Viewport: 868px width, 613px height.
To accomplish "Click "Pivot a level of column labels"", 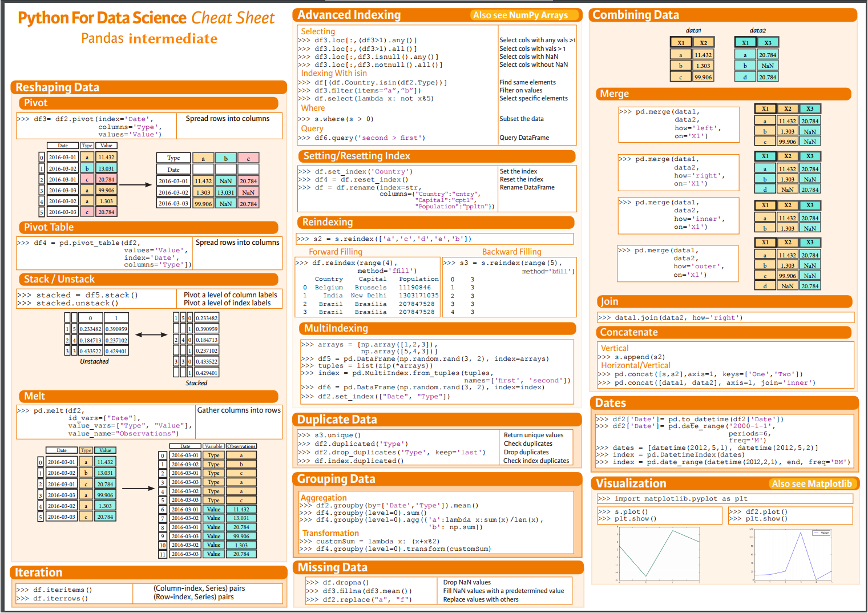I will 231,295.
